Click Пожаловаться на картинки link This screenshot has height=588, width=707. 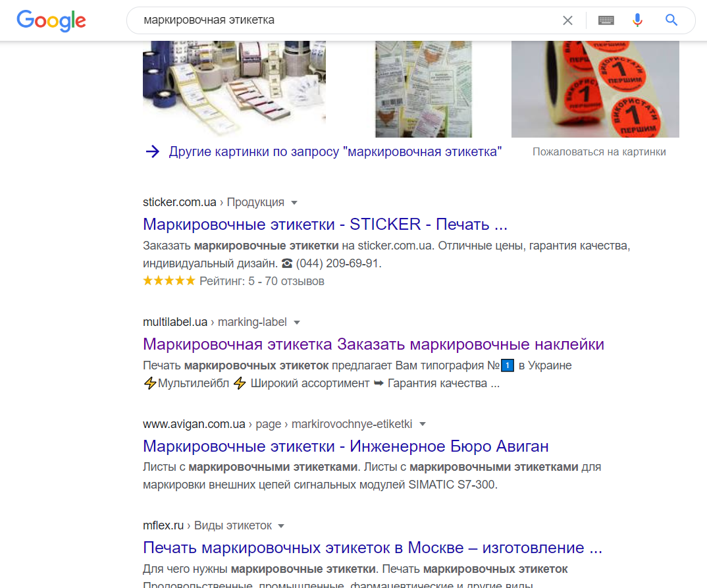599,152
